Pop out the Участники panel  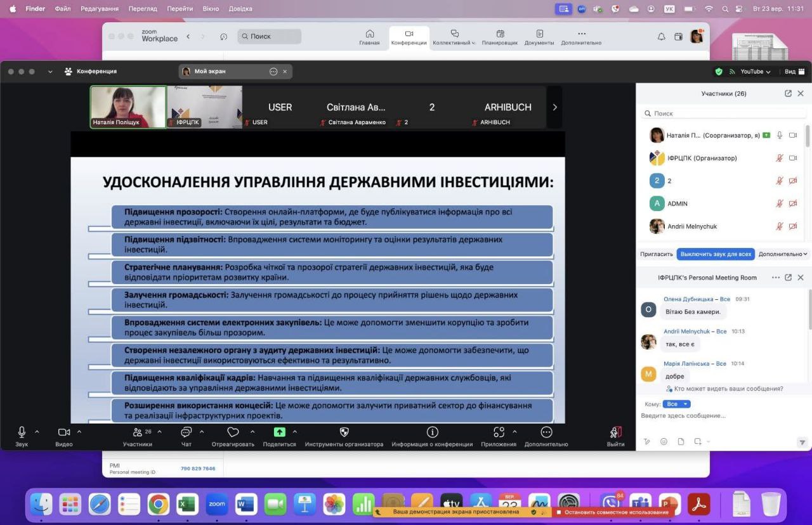(788, 93)
